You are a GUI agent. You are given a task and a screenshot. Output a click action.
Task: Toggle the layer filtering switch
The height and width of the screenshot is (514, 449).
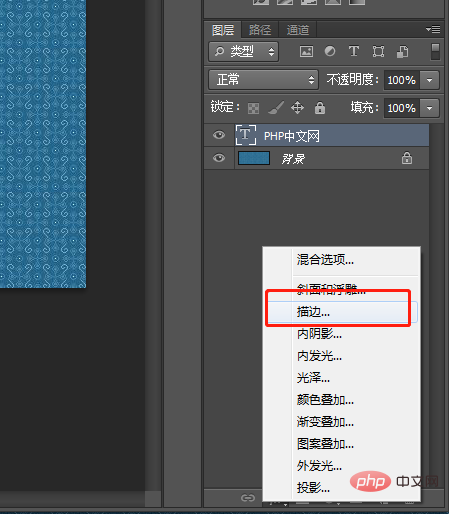435,52
